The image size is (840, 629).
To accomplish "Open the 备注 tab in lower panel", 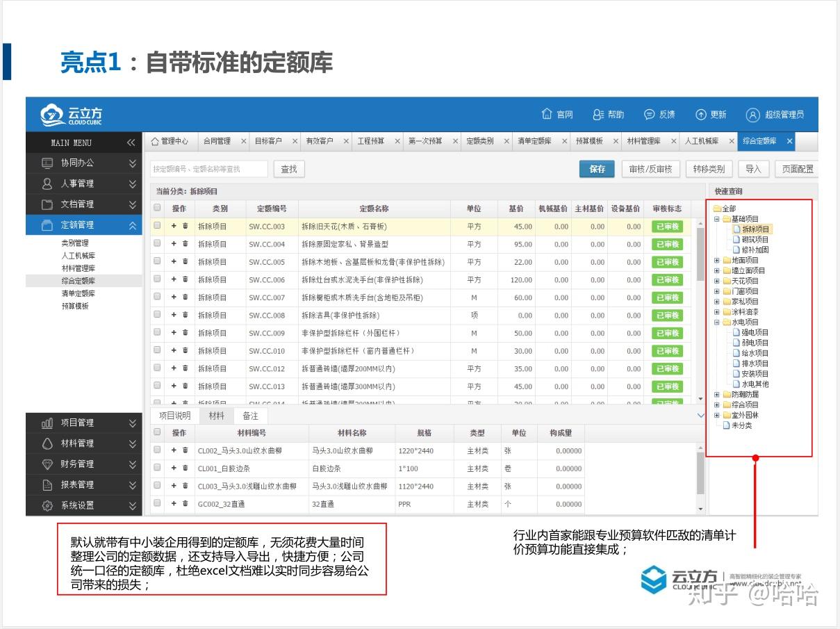I will (x=250, y=416).
